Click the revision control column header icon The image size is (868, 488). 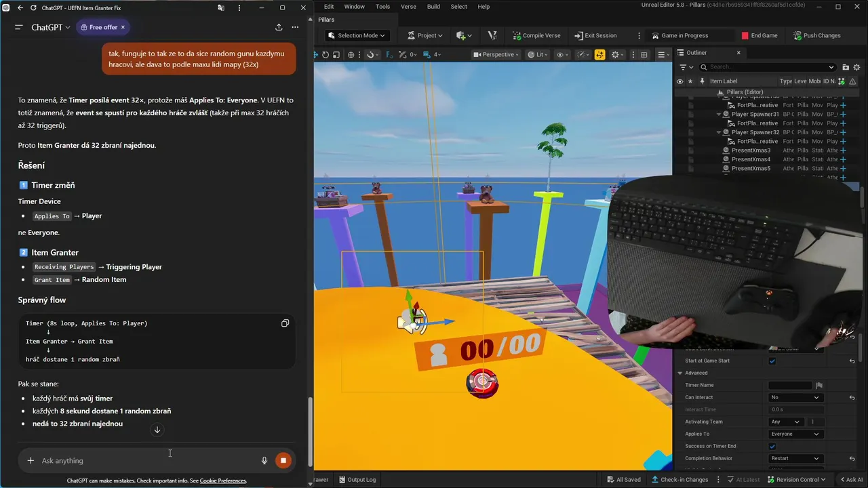click(x=842, y=81)
